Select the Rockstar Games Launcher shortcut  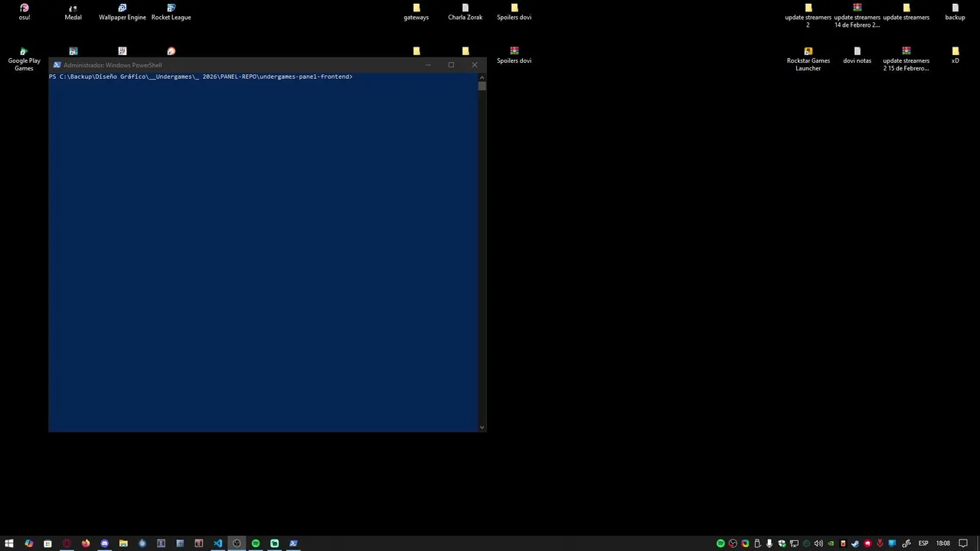(x=808, y=60)
